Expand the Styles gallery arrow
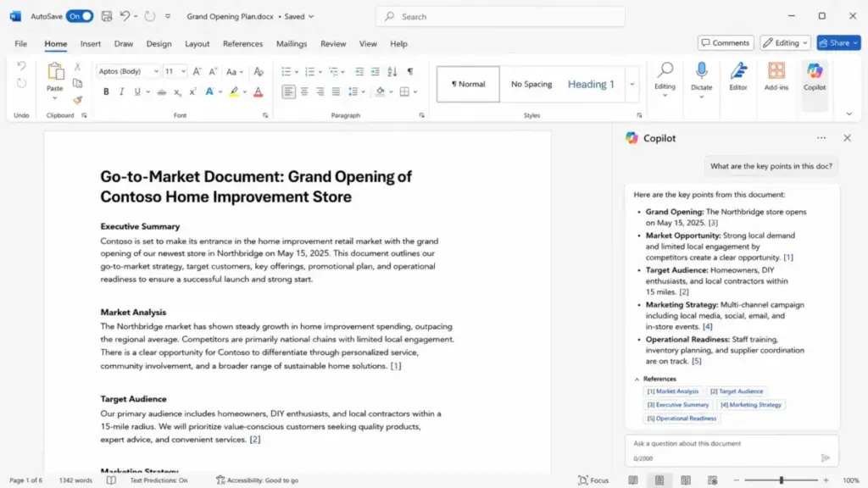Viewport: 868px width, 488px height. [x=632, y=84]
